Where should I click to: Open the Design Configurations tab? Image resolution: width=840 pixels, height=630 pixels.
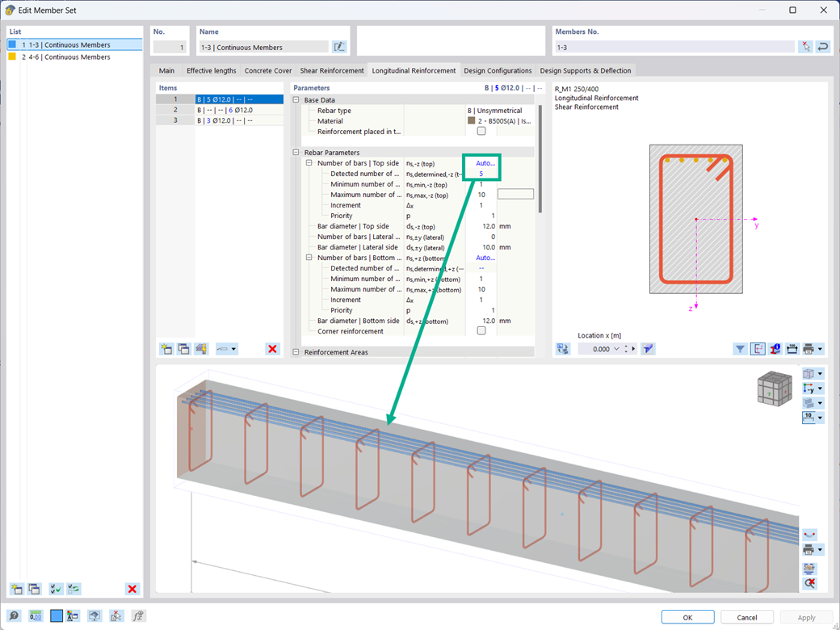click(x=498, y=71)
